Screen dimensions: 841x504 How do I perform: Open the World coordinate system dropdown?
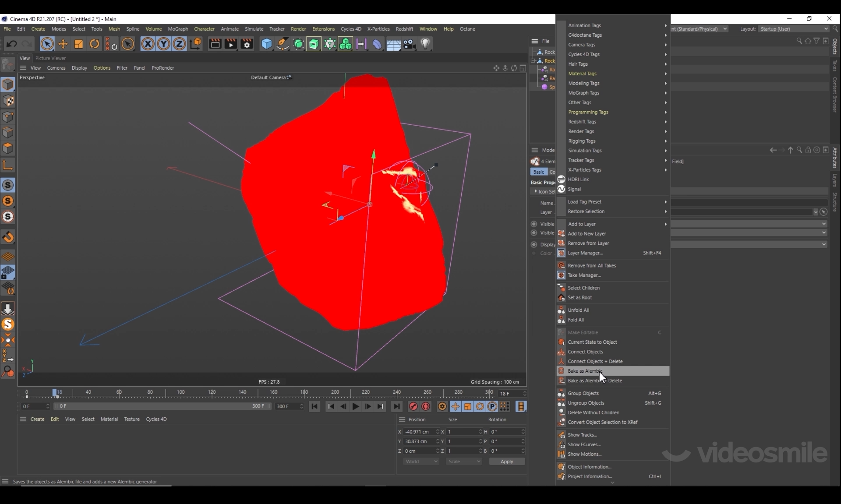coord(421,462)
